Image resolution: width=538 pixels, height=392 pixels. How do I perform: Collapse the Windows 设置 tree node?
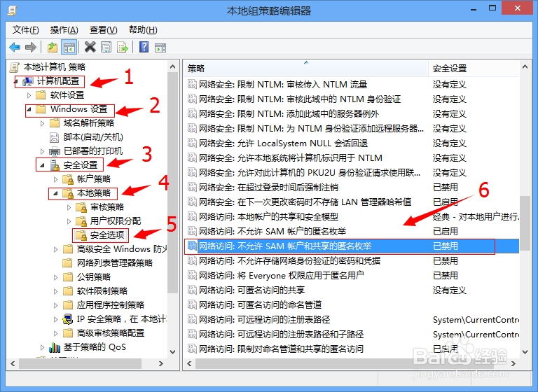(29, 109)
